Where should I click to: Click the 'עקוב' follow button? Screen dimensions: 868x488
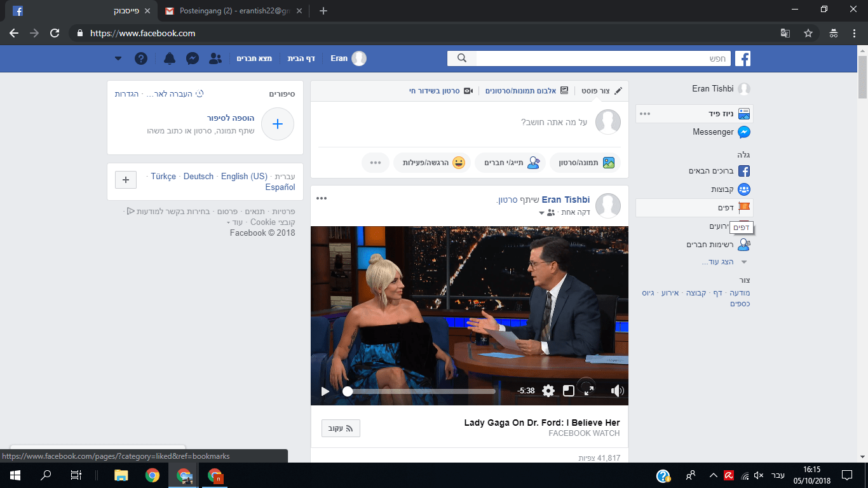pos(341,428)
